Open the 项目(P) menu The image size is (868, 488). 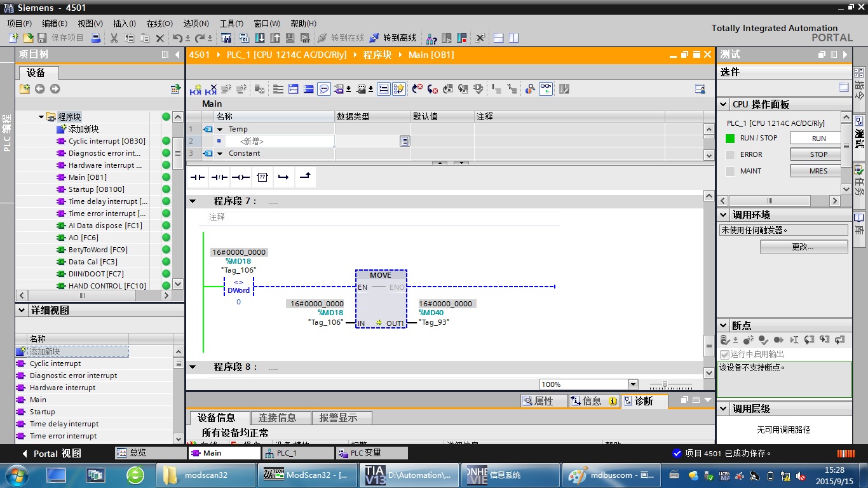point(20,23)
